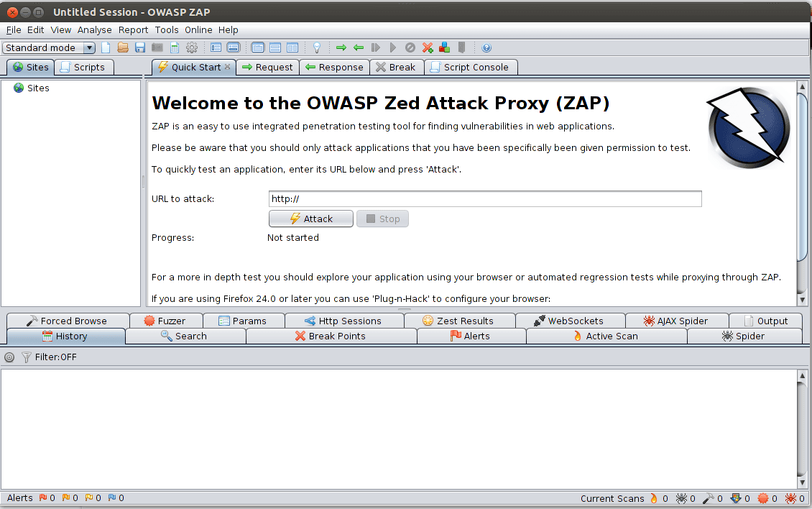The image size is (812, 509).
Task: Toggle the History target scope icon
Action: tap(9, 357)
